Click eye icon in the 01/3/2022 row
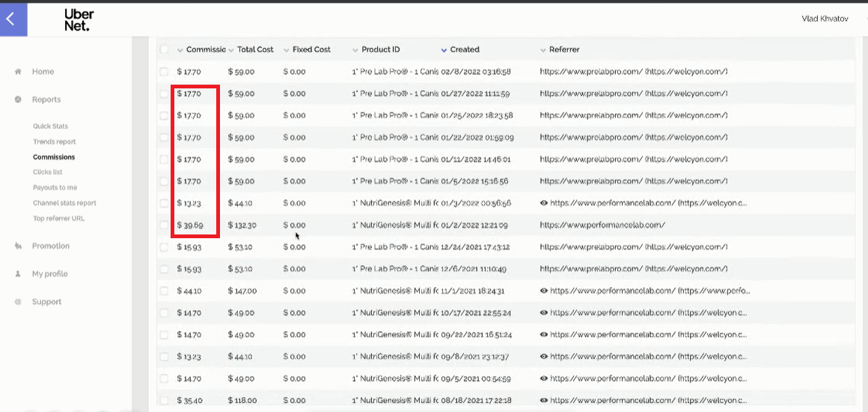This screenshot has width=868, height=412. (543, 203)
